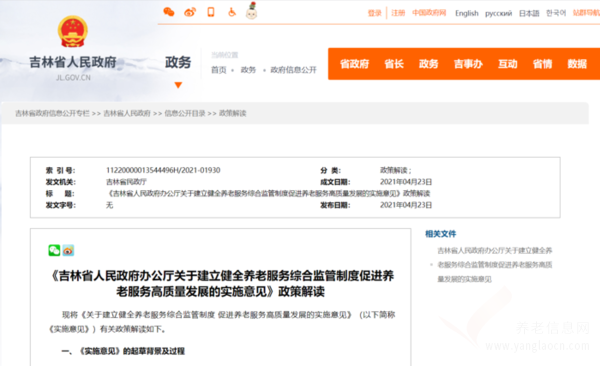
Task: Click the JL.GOV.CN domain text
Action: pyautogui.click(x=73, y=78)
